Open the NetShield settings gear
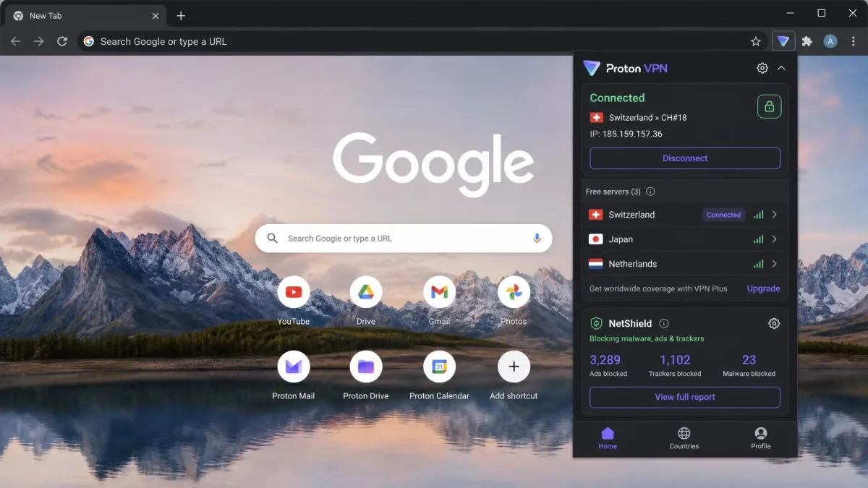The width and height of the screenshot is (868, 488). tap(774, 323)
